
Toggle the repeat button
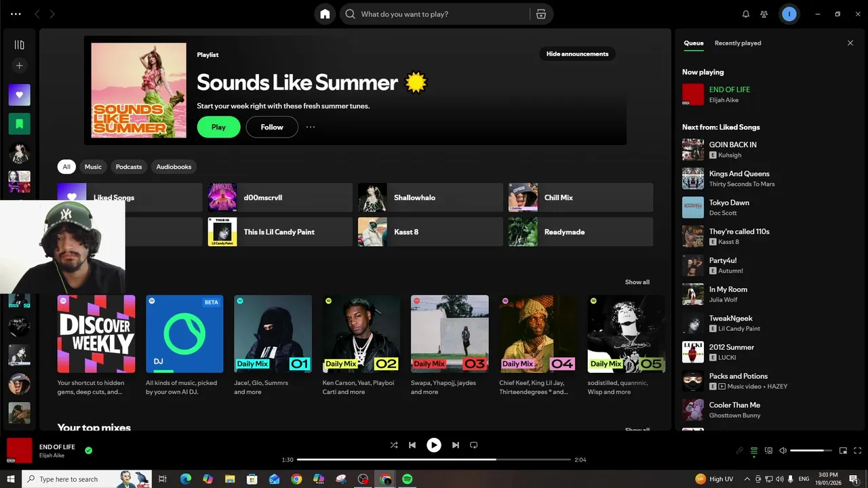coord(474,445)
